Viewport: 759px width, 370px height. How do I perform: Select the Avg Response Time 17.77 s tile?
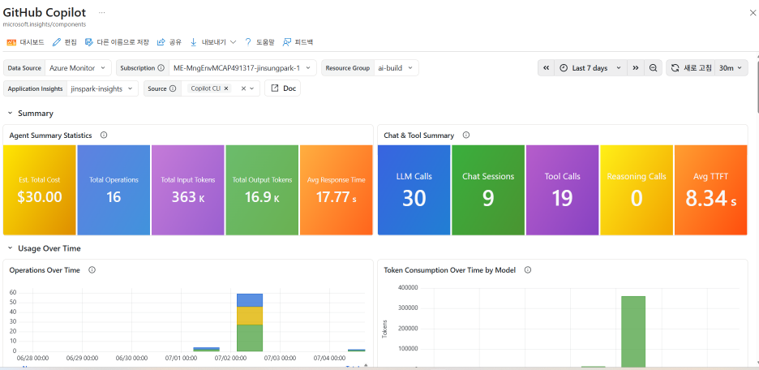(x=336, y=190)
